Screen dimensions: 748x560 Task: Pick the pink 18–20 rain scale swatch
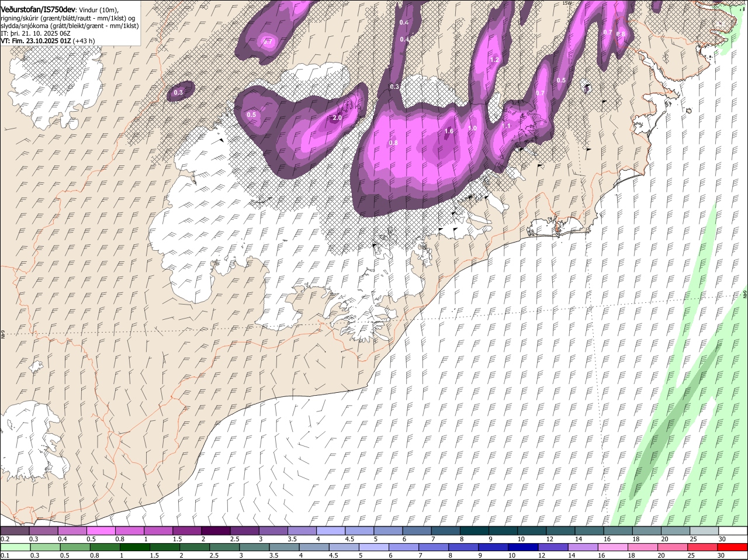[x=643, y=547]
